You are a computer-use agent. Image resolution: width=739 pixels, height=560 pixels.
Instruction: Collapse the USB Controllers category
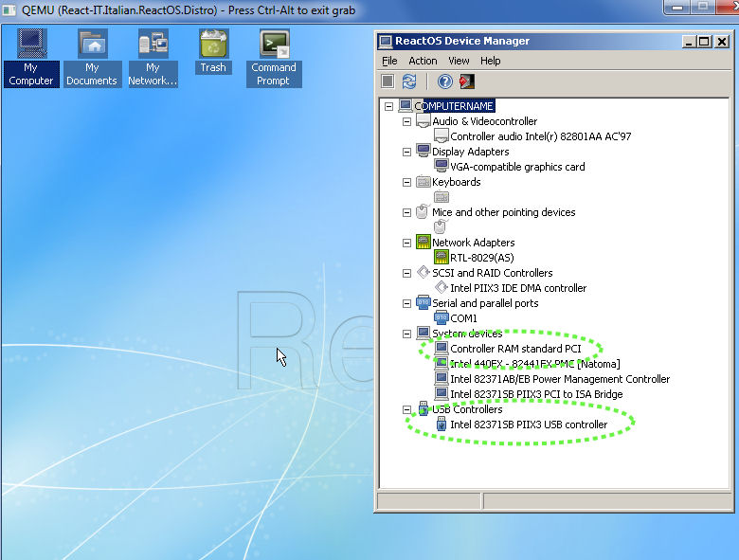coord(406,409)
